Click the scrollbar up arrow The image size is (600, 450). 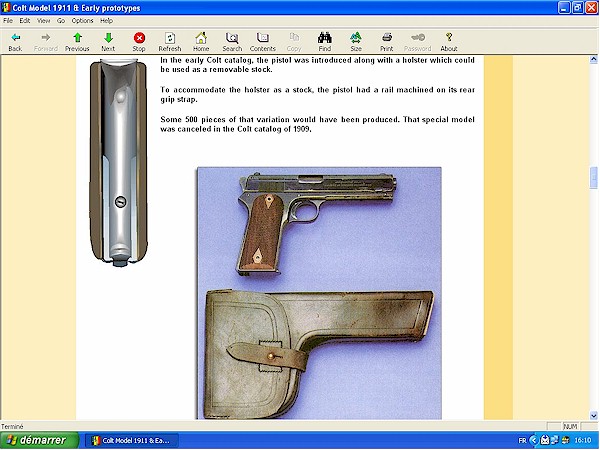coord(593,59)
